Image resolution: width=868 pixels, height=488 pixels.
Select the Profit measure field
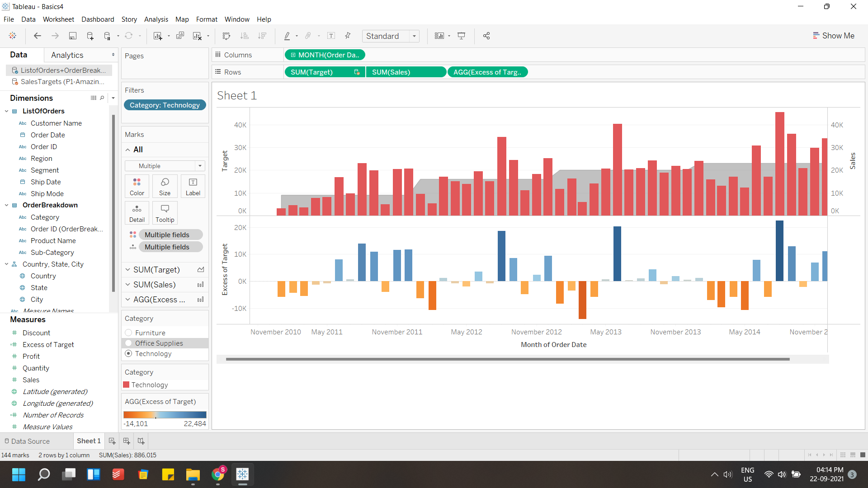pyautogui.click(x=31, y=357)
